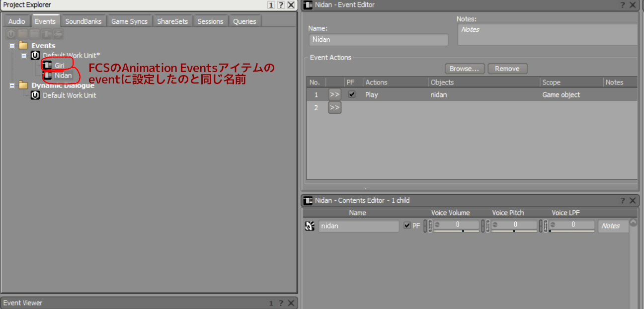The width and height of the screenshot is (644, 309).
Task: Collapse the Dynamic Dialogue folder
Action: click(x=12, y=85)
